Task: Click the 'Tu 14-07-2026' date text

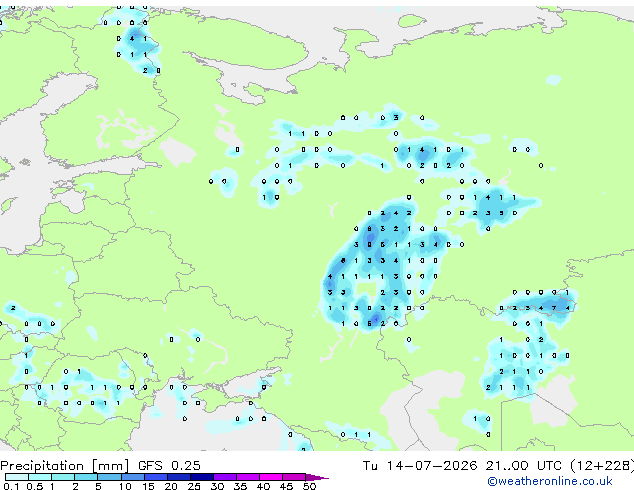Action: [420, 465]
